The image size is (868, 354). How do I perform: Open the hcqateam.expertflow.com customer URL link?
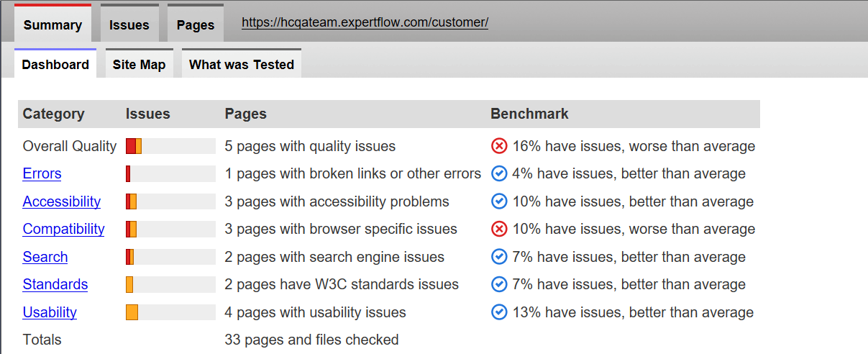pyautogui.click(x=365, y=22)
